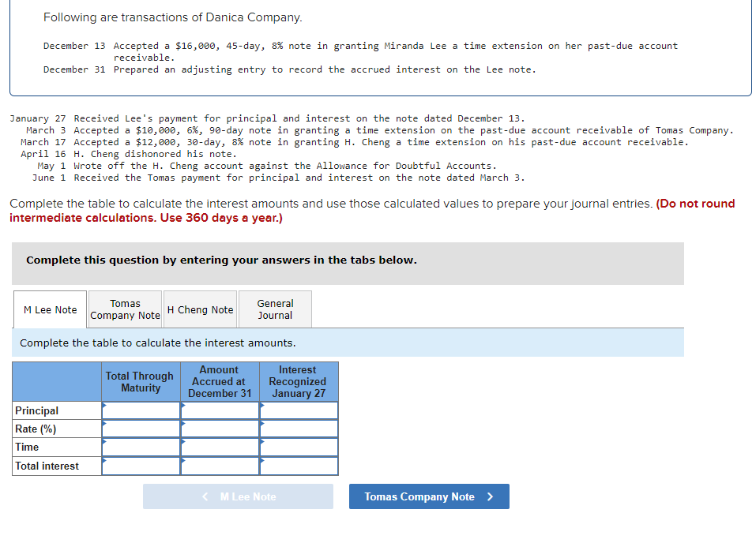756x543 pixels.
Task: Click the Rate (%) Amount Accrued cell
Action: point(220,429)
